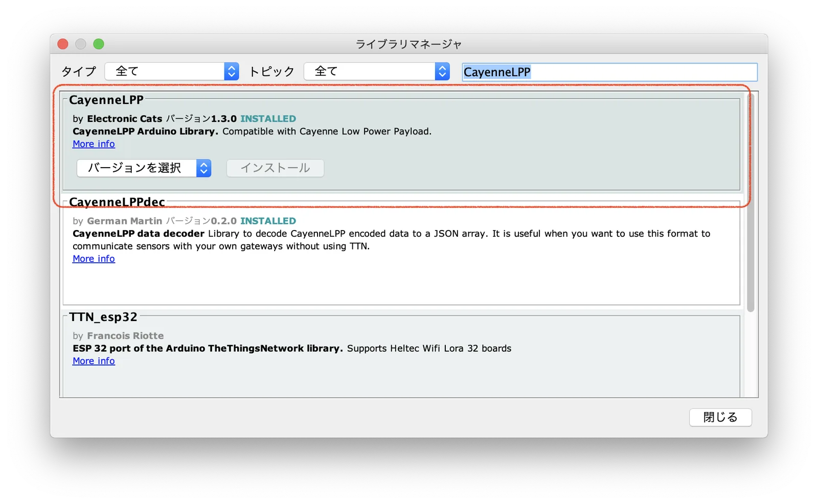Select the CayenneLPPdec library entry title
818x504 pixels.
117,202
